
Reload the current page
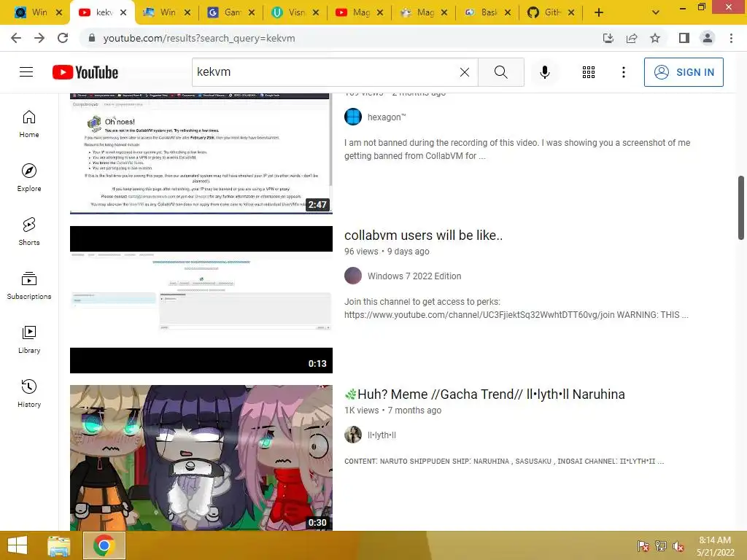coord(63,38)
